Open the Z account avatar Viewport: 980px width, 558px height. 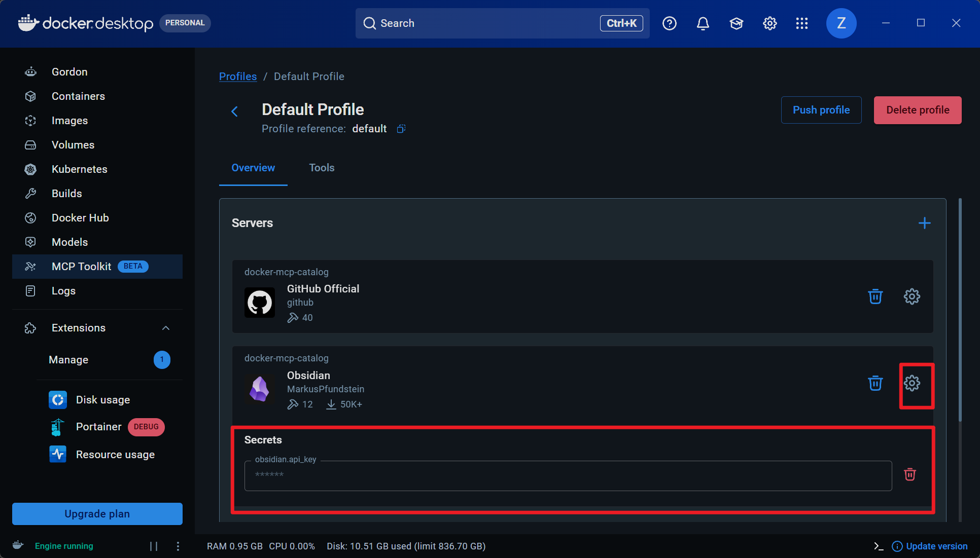pyautogui.click(x=842, y=23)
